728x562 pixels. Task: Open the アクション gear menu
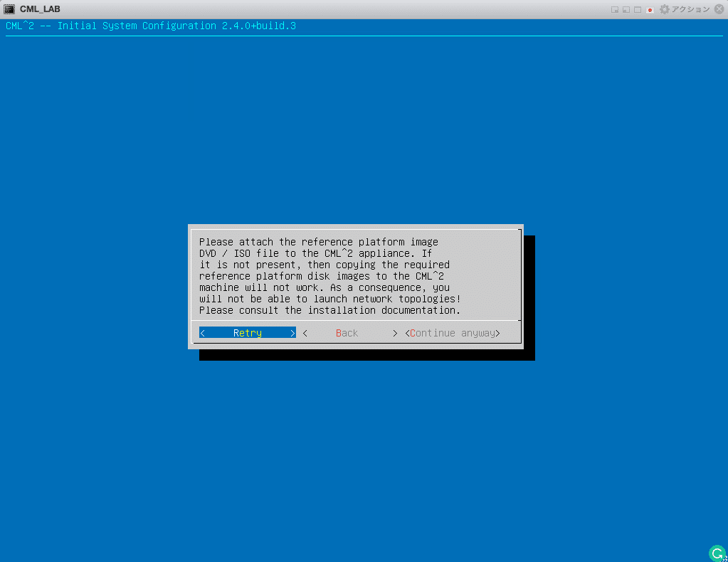click(685, 9)
